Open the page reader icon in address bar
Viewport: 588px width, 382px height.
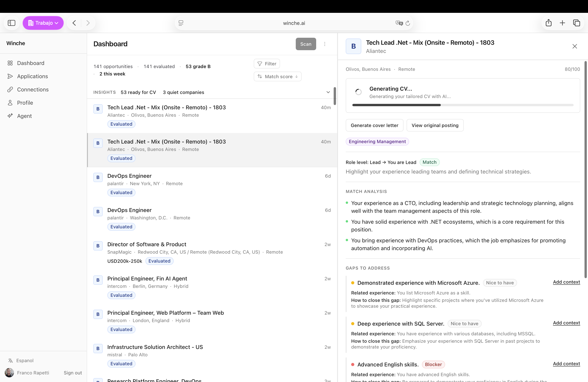coord(181,23)
